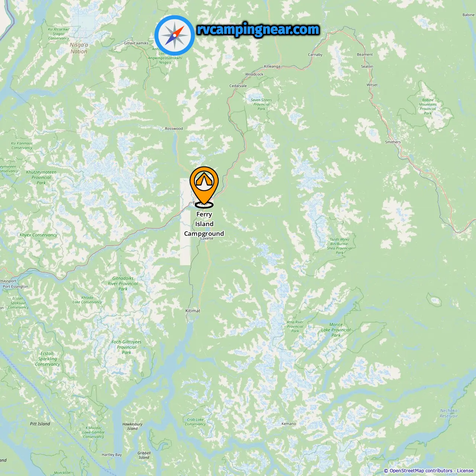Select the Kitimat town label
The height and width of the screenshot is (476, 476).
click(193, 311)
